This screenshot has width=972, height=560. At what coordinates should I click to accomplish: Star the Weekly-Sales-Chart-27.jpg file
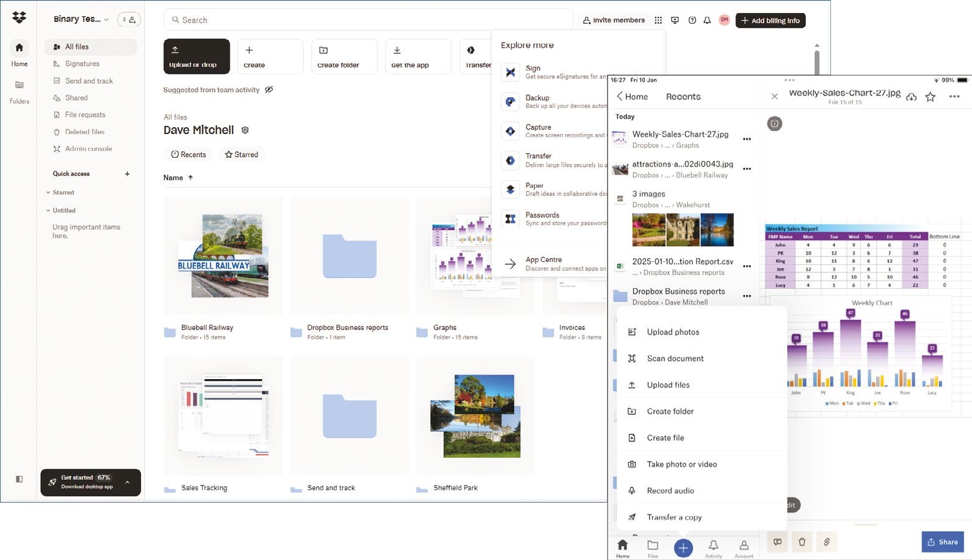[x=930, y=97]
